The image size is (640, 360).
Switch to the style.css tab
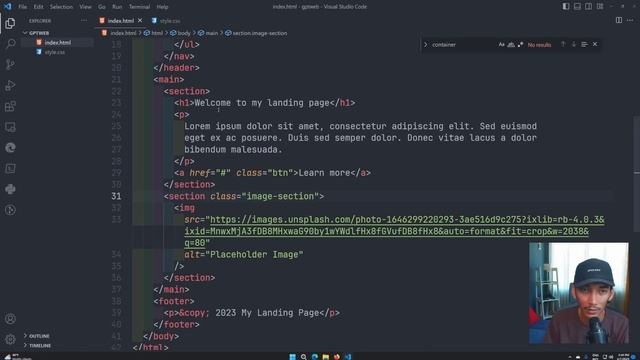(166, 20)
